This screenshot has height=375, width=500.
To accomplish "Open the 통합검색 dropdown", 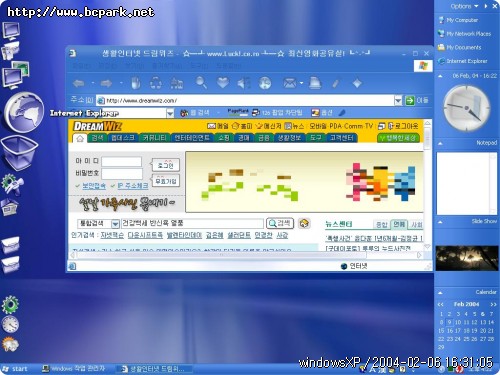I will pyautogui.click(x=115, y=223).
